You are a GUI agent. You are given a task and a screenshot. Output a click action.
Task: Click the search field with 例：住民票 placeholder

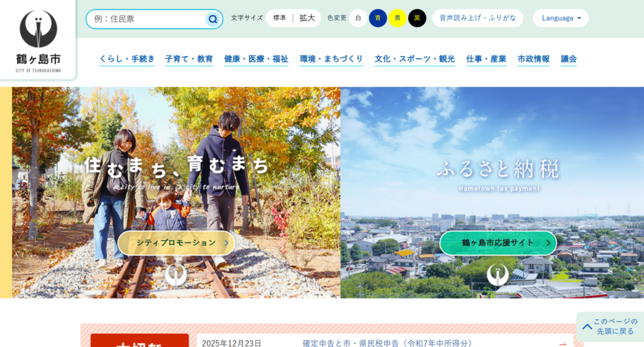pyautogui.click(x=147, y=19)
